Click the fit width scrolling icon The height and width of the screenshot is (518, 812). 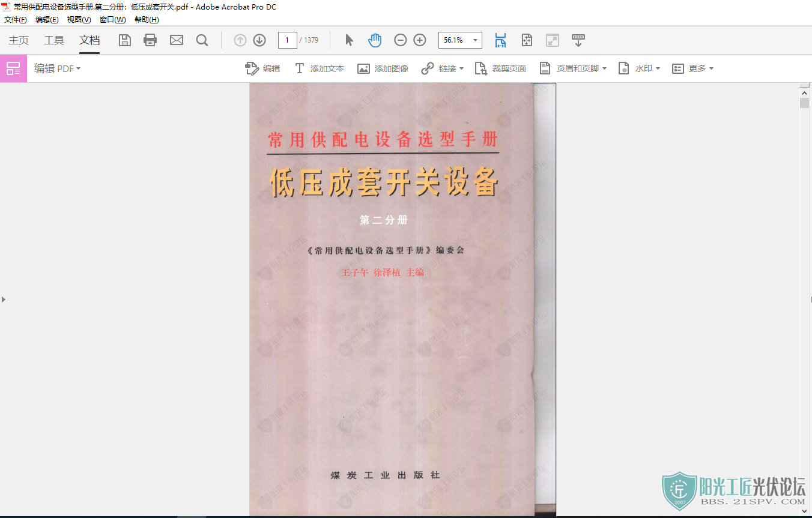tap(500, 40)
